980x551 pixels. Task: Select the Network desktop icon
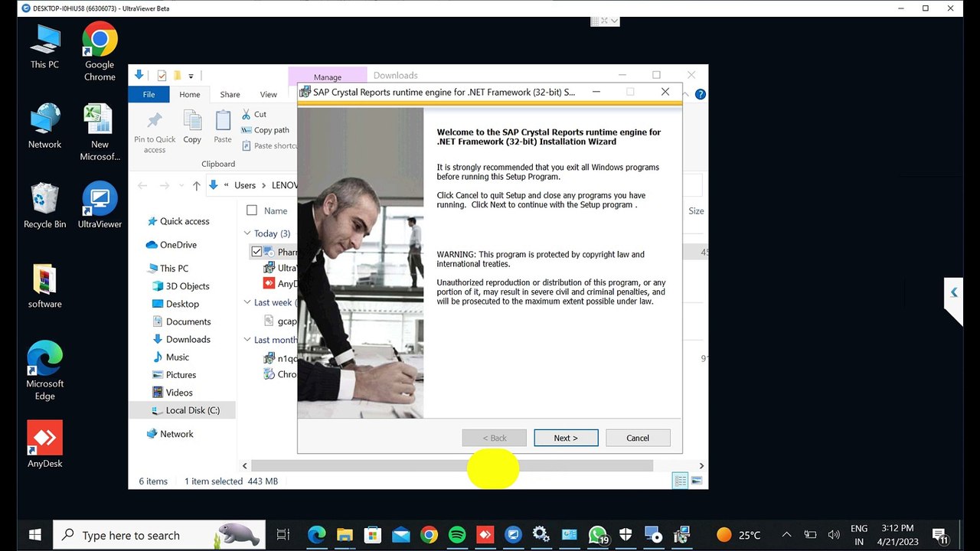coord(44,126)
